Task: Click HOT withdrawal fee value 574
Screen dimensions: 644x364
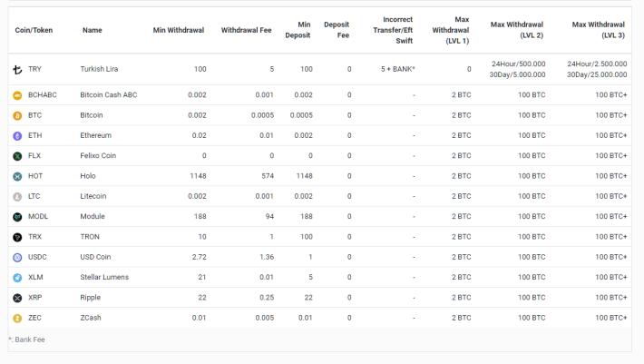Action: [268, 176]
